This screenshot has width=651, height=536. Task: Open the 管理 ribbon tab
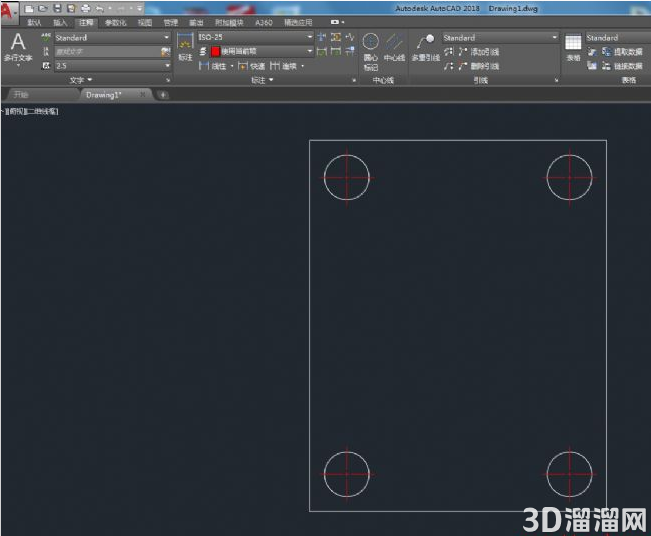pos(171,22)
